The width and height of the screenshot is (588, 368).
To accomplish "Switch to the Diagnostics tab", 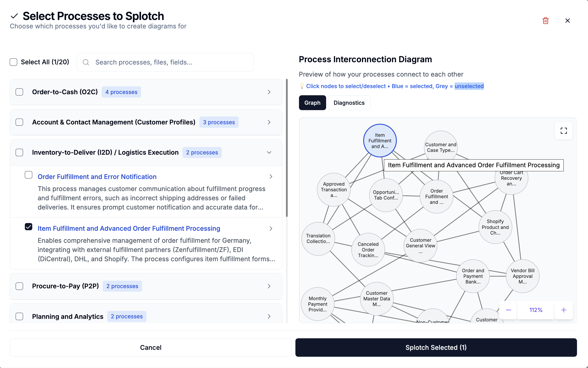I will tap(349, 103).
